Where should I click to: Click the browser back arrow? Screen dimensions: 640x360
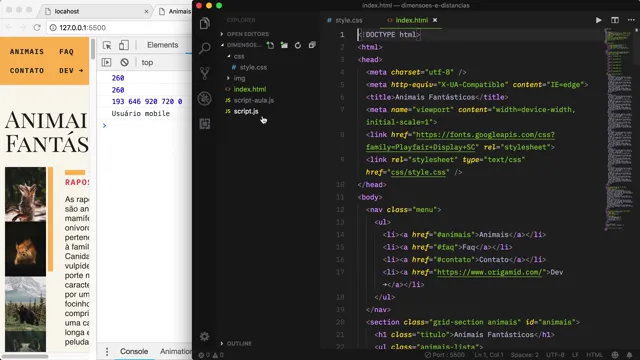pyautogui.click(x=9, y=28)
